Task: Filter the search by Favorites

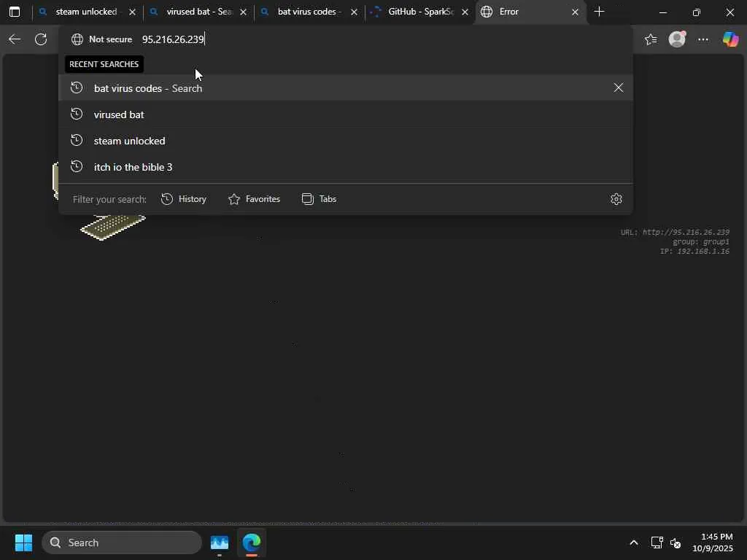Action: pos(255,199)
